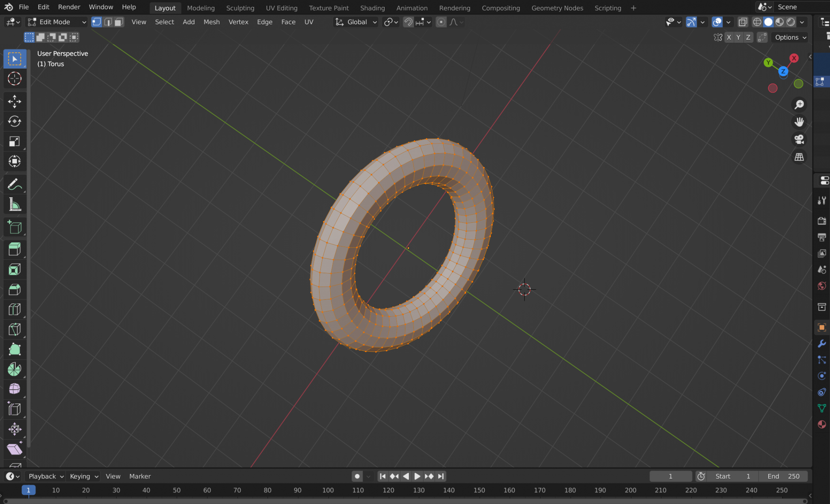Enable wireframe viewport shading

point(757,22)
